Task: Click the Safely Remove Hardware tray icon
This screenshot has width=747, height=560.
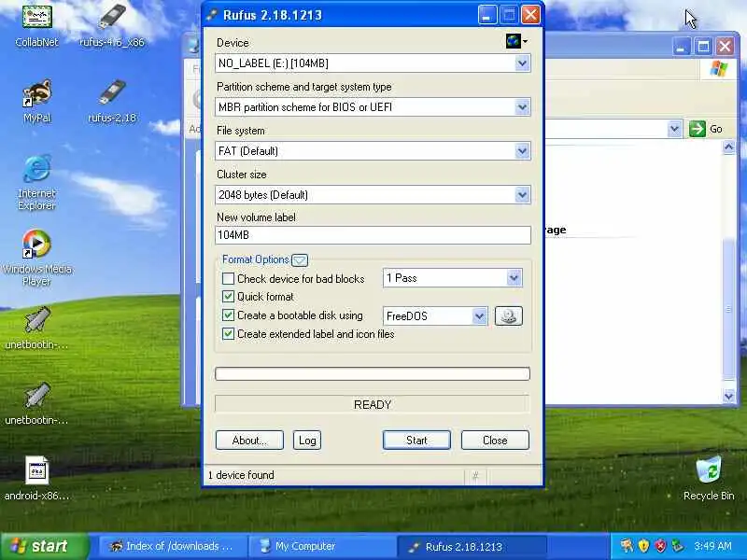Action: (677, 546)
